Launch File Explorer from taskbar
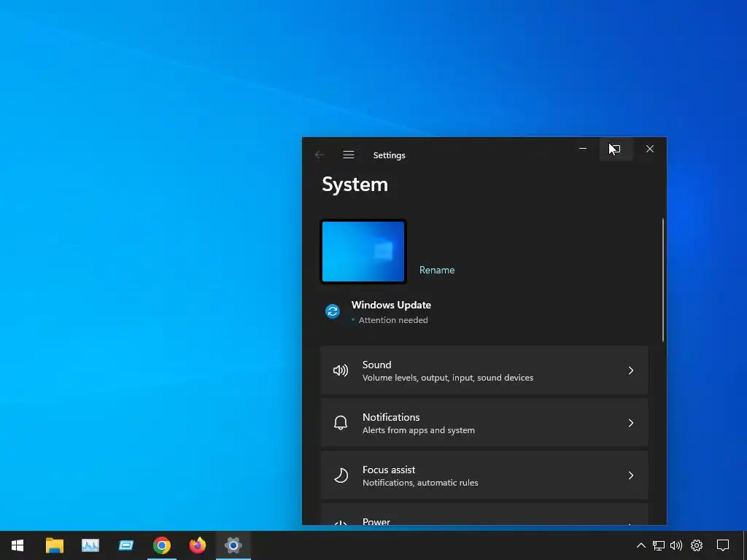Screen dimensions: 747x560 click(x=54, y=545)
